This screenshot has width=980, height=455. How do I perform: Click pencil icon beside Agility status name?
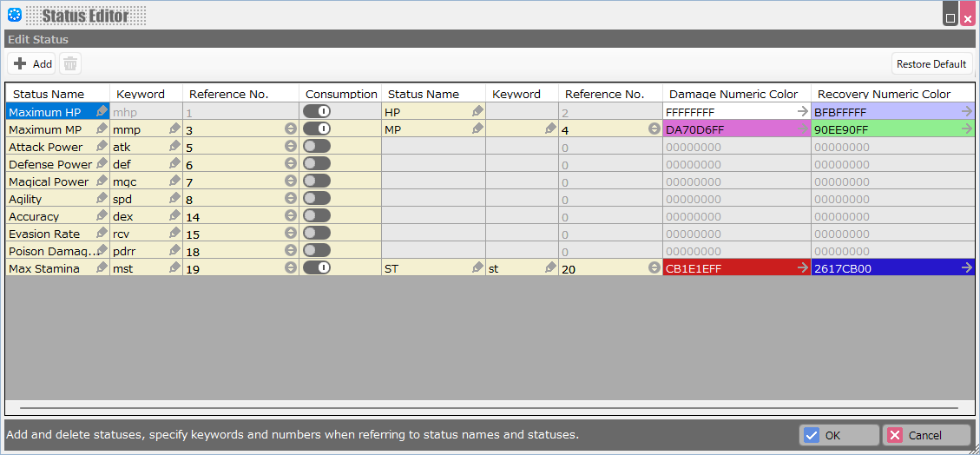point(102,199)
